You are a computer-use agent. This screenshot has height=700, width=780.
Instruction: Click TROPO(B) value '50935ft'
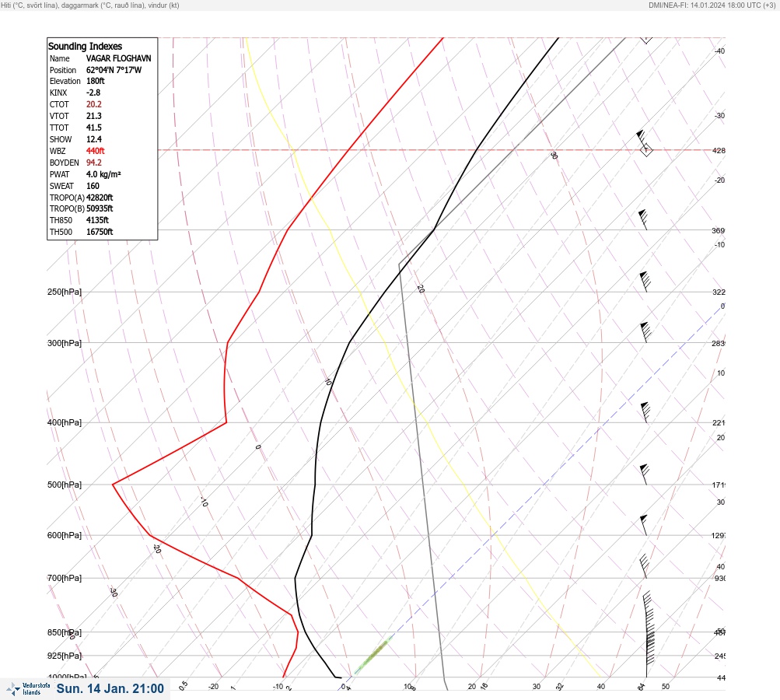click(x=100, y=208)
